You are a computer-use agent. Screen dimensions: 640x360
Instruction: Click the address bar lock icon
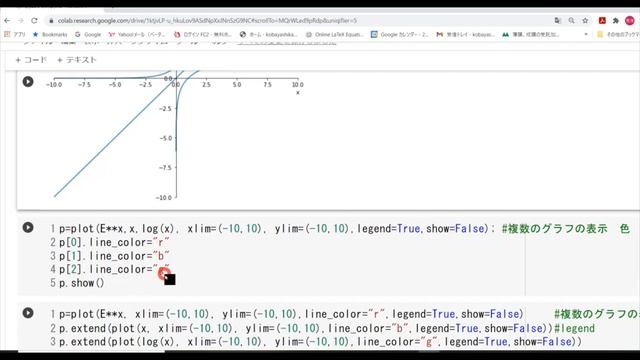pyautogui.click(x=51, y=20)
